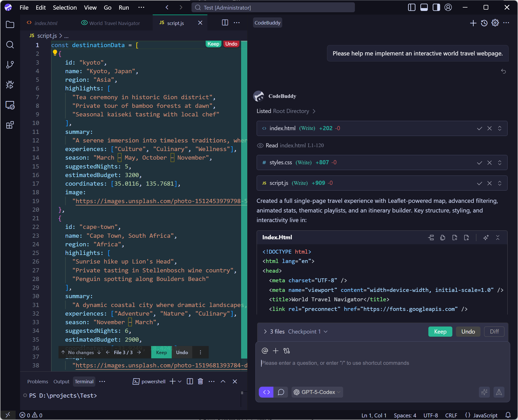This screenshot has height=420, width=518.
Task: Kill terminal with the trash icon
Action: (200, 381)
